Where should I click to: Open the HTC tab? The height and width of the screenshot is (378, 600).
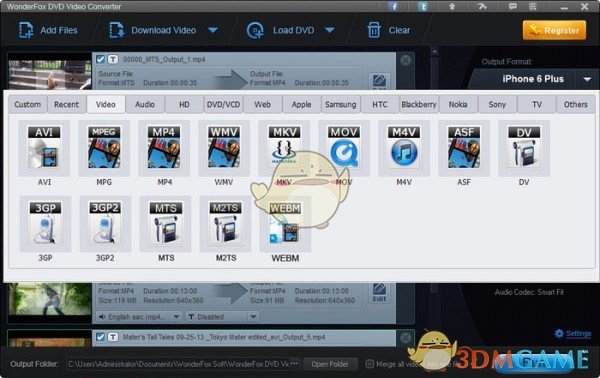click(380, 104)
